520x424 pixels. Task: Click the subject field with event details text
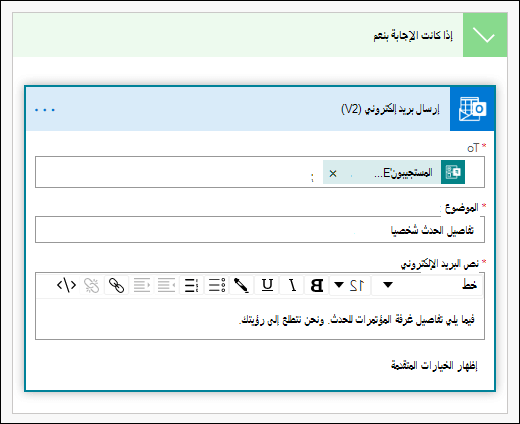point(260,229)
